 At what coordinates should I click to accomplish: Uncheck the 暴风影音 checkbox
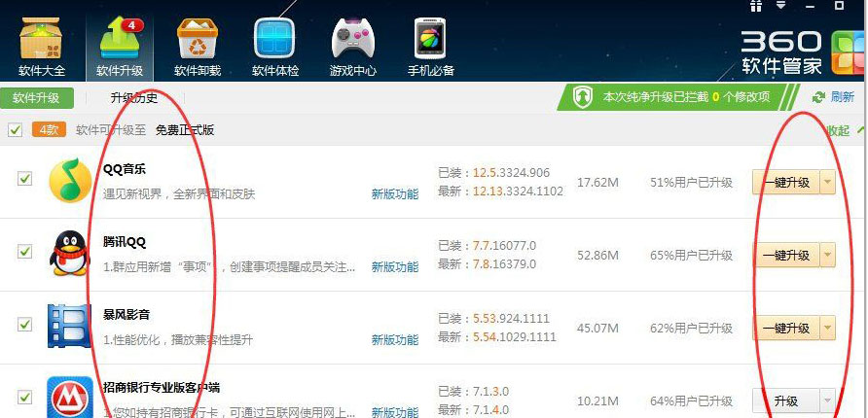click(24, 324)
